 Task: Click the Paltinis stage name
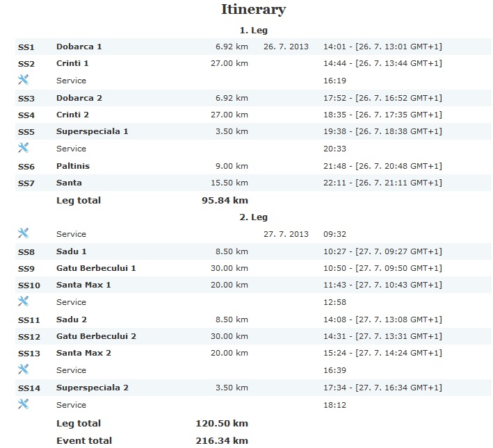73,166
